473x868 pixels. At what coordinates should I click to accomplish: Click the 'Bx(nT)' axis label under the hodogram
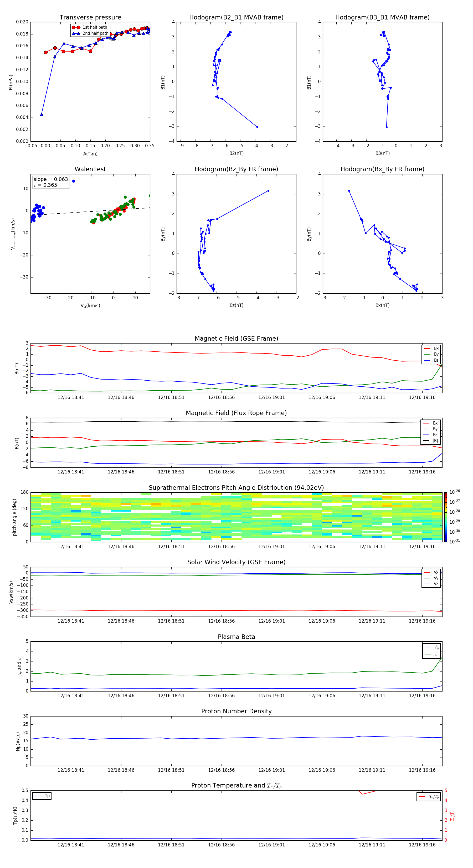coord(382,305)
